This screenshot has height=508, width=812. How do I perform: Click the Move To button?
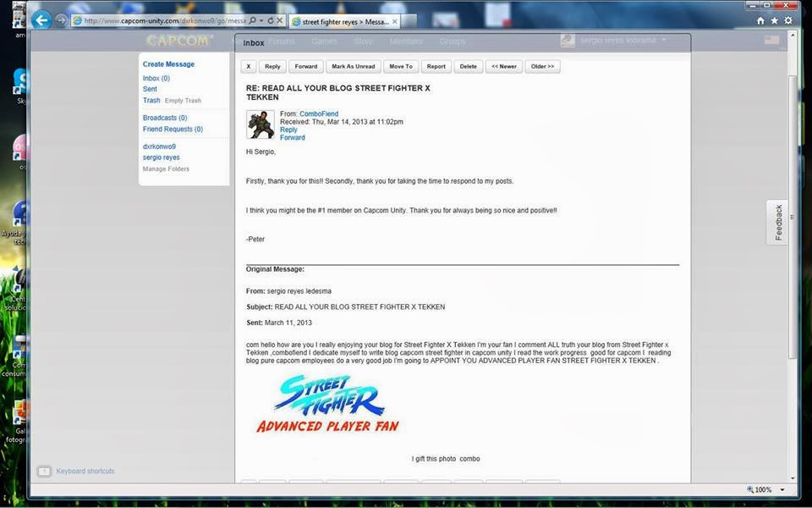pyautogui.click(x=401, y=66)
